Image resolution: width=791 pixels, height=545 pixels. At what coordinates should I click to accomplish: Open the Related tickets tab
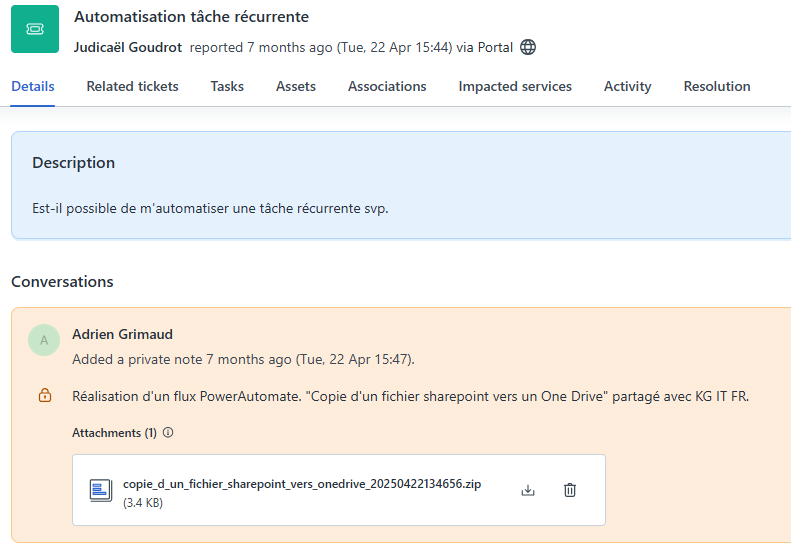(x=132, y=87)
